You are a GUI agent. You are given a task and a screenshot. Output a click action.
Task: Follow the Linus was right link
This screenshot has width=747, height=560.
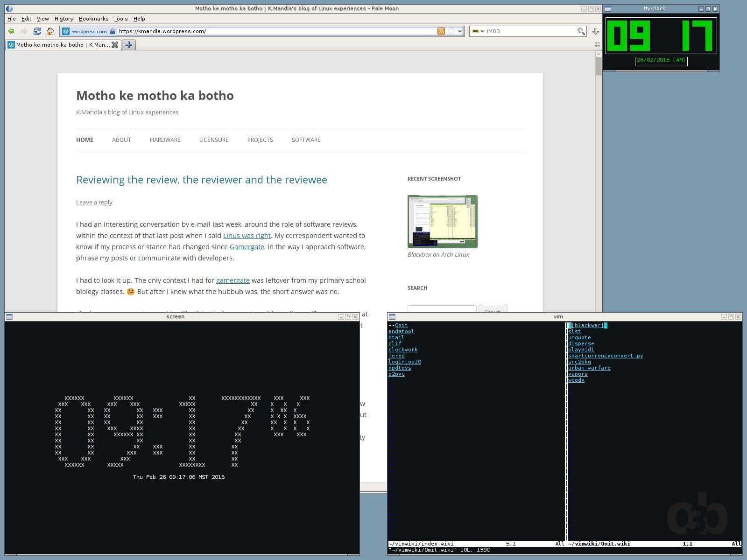pyautogui.click(x=247, y=236)
